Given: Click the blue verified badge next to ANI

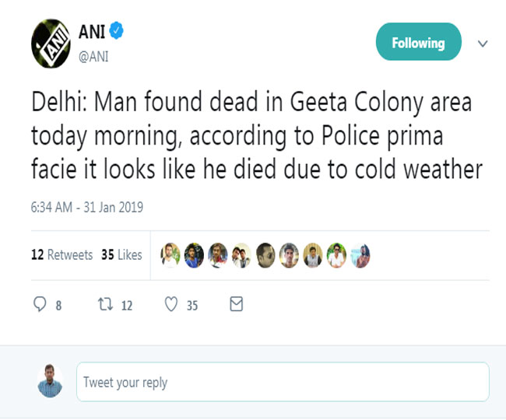Looking at the screenshot, I should [117, 32].
